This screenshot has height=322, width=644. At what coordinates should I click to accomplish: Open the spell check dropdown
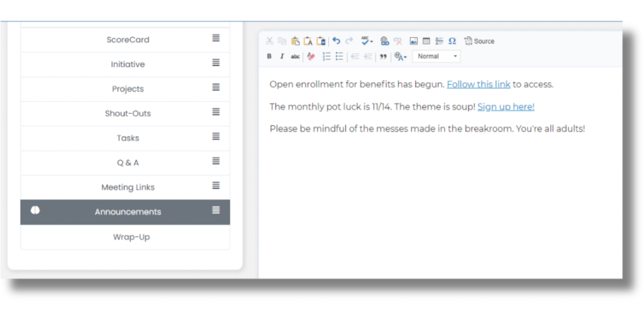[367, 41]
